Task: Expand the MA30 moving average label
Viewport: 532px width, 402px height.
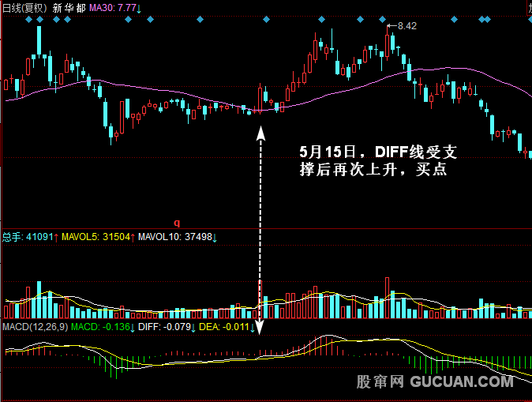Action: coord(113,8)
